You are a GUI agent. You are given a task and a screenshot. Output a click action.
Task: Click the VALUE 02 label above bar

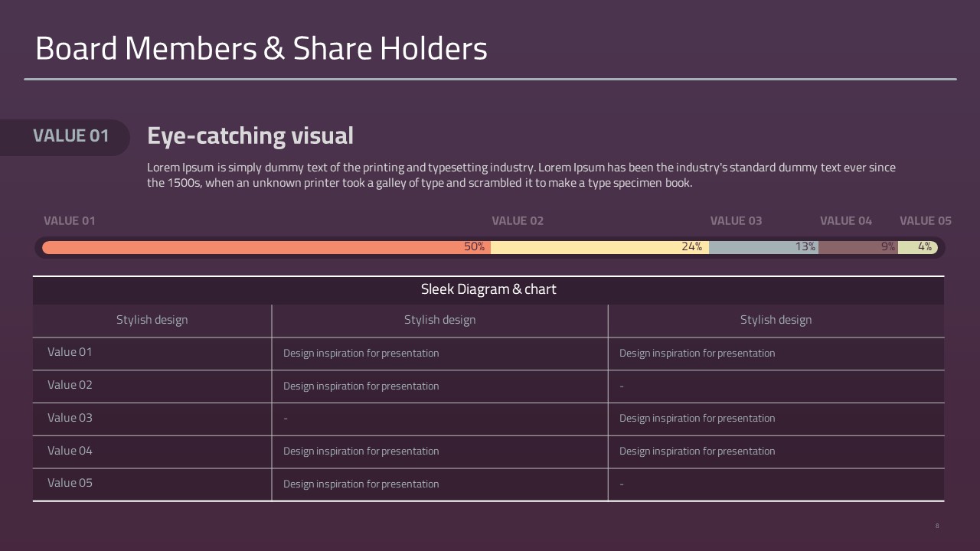518,220
